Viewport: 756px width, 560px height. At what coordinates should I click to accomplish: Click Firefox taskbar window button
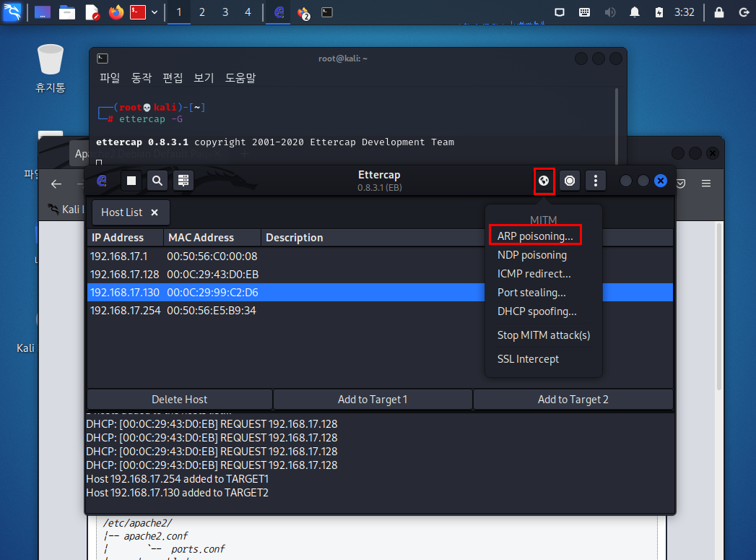[303, 12]
